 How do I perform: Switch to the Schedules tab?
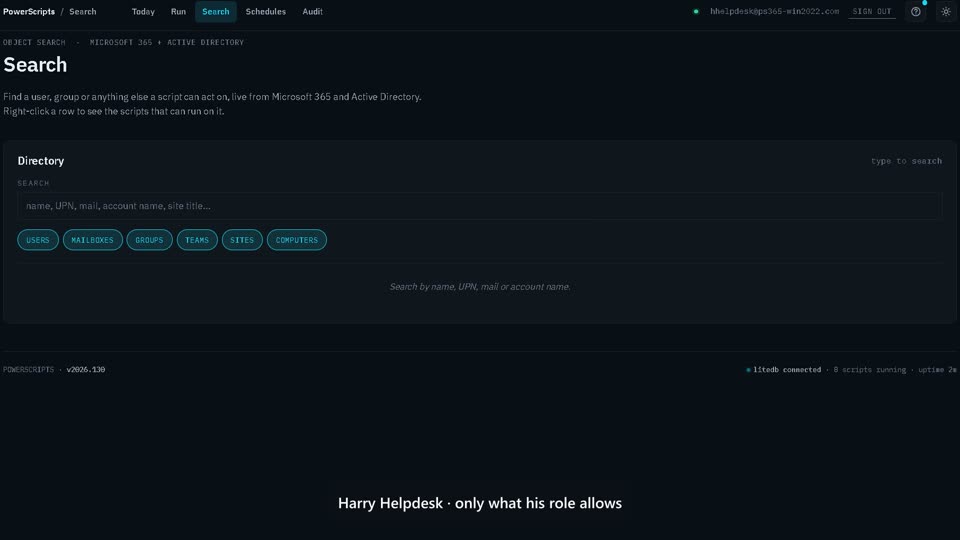pyautogui.click(x=266, y=12)
